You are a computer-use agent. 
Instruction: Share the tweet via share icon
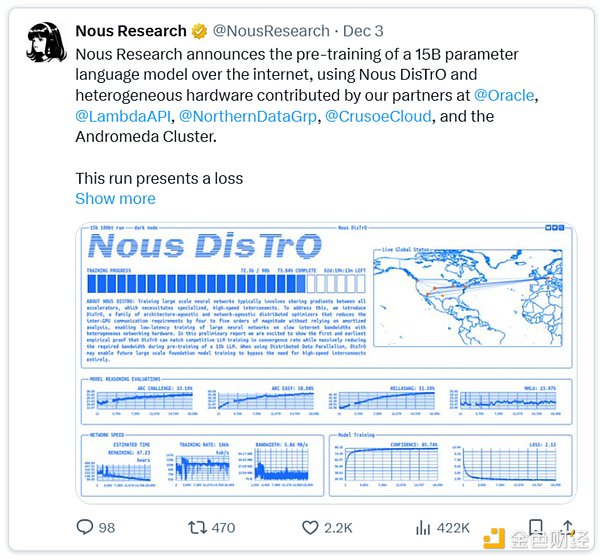pos(568,526)
